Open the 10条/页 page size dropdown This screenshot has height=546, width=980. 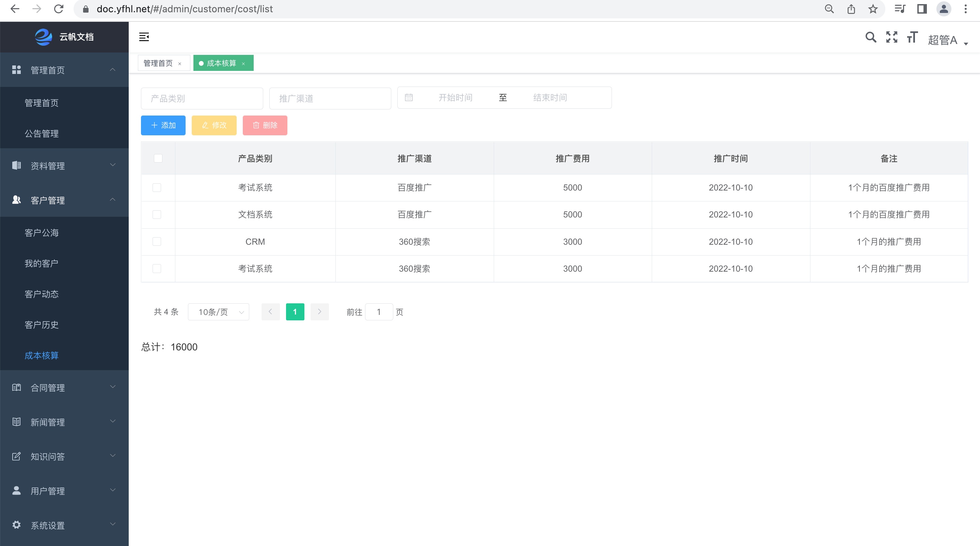point(218,312)
